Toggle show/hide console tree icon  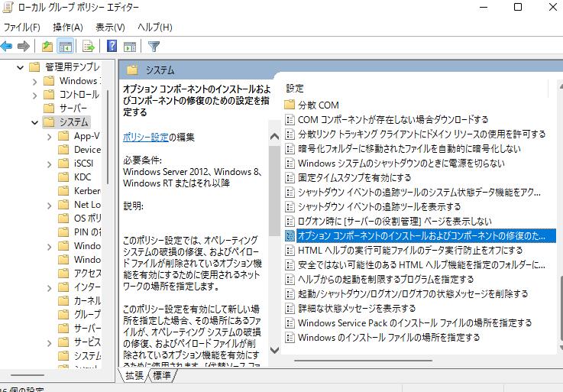66,47
